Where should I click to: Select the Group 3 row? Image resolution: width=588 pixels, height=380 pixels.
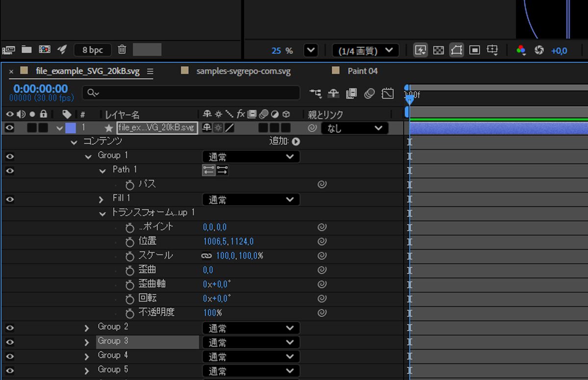pyautogui.click(x=147, y=342)
